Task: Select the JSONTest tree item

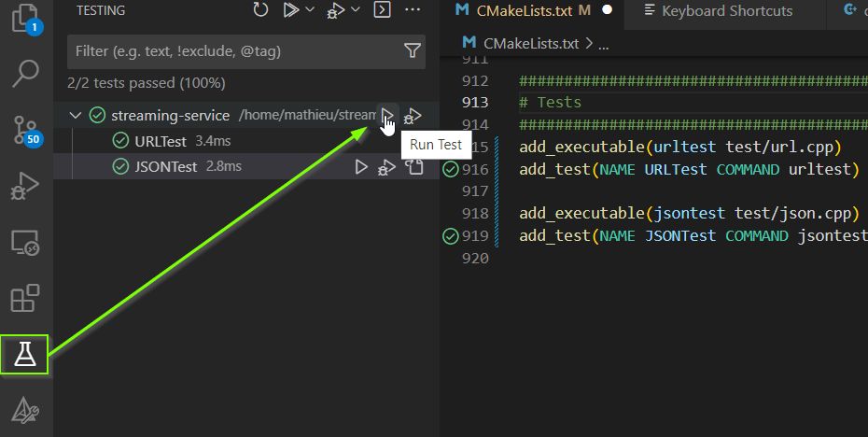Action: pyautogui.click(x=246, y=166)
